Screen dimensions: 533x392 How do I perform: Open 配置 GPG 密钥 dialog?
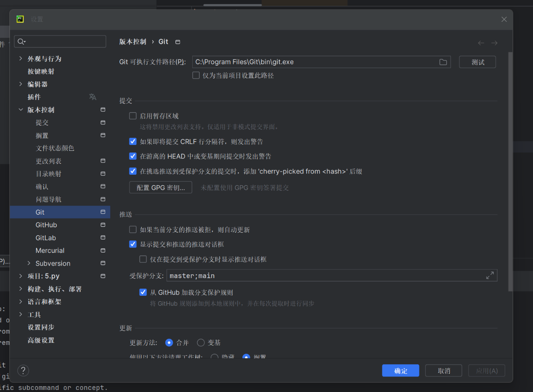(160, 187)
